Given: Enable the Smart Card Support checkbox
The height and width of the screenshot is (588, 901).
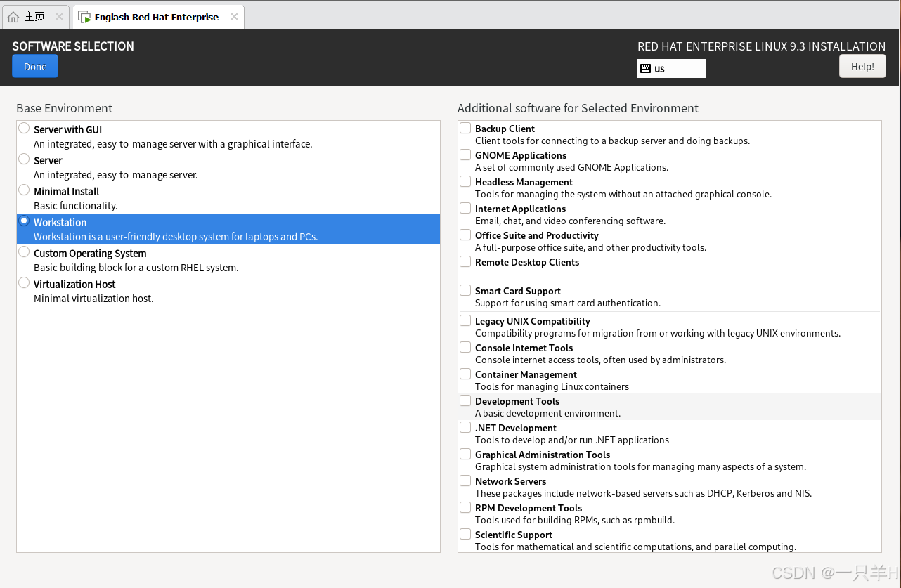Looking at the screenshot, I should tap(465, 290).
